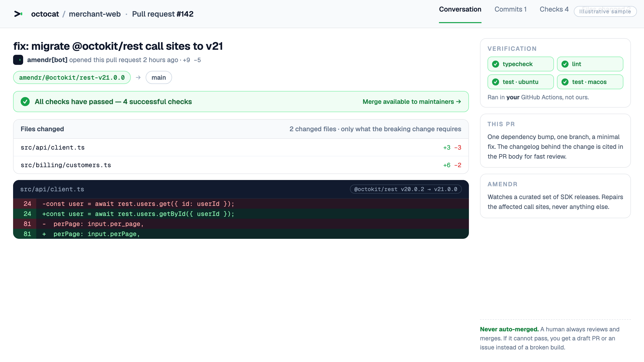Click the src/api/client.ts diff header filename
The height and width of the screenshot is (362, 644).
52,189
